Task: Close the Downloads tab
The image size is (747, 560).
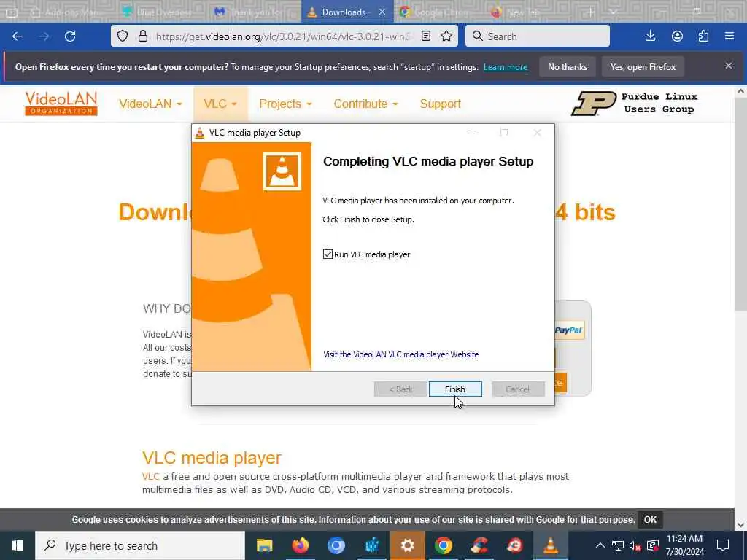Action: 382,12
